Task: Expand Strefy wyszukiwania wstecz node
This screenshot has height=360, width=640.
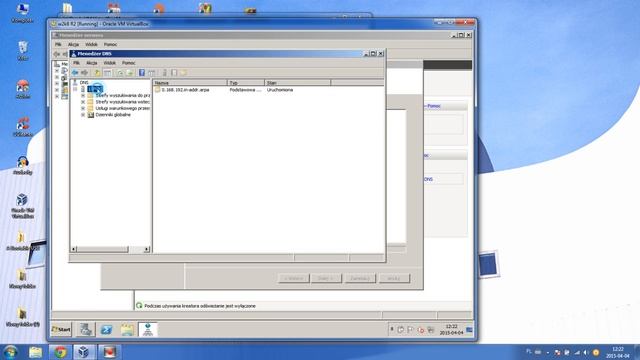Action: [x=83, y=102]
